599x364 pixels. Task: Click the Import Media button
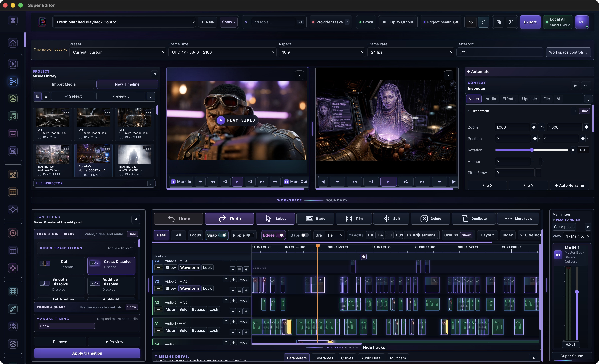[64, 84]
